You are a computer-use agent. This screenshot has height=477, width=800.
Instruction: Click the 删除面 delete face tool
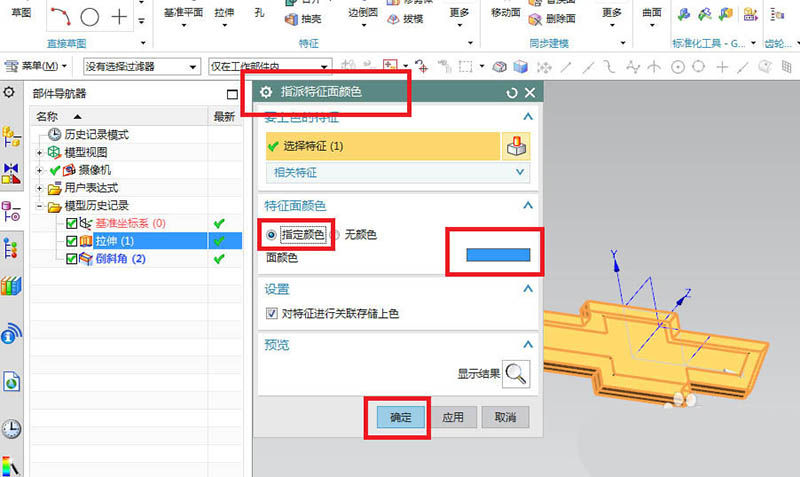(552, 19)
